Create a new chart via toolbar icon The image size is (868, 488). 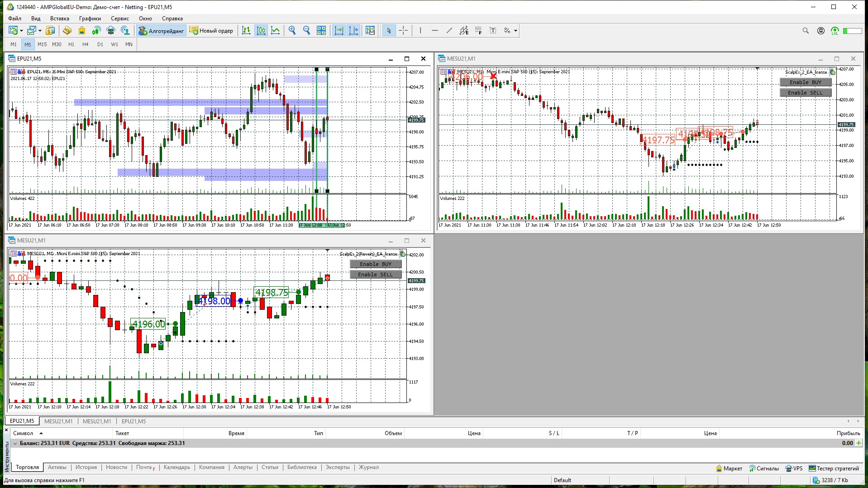[13, 31]
